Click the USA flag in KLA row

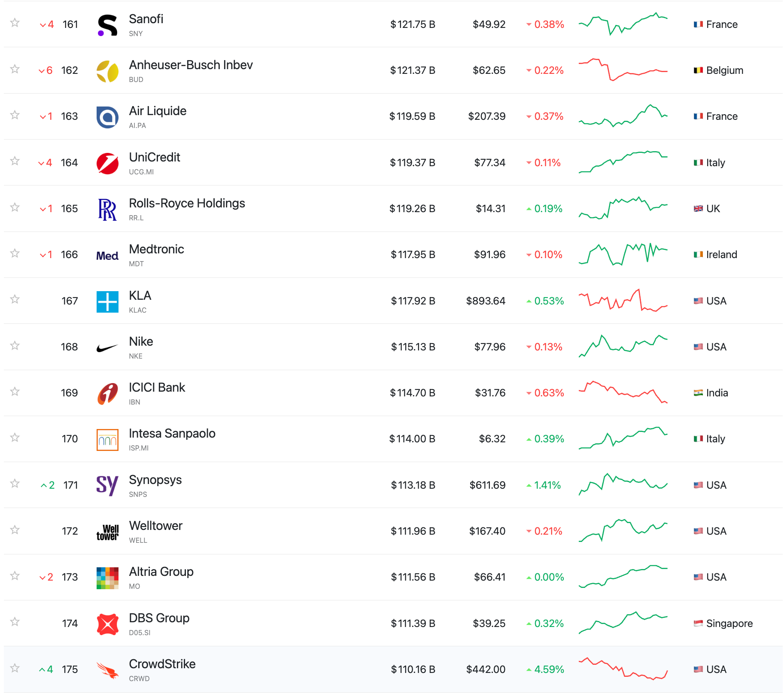pyautogui.click(x=698, y=301)
